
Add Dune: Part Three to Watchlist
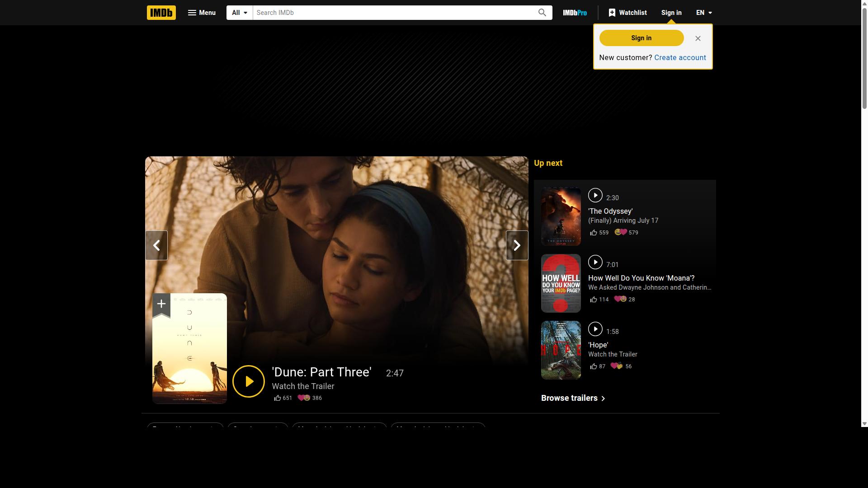[161, 305]
